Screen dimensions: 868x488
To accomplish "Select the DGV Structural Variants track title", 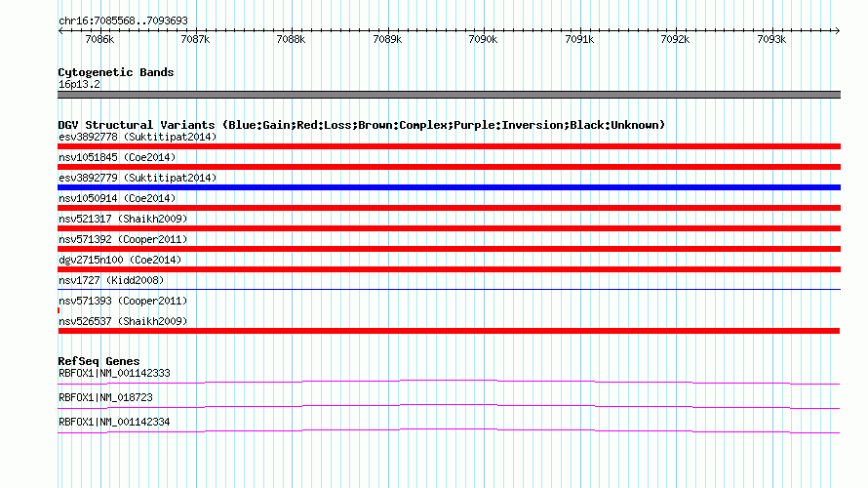I will [x=362, y=125].
